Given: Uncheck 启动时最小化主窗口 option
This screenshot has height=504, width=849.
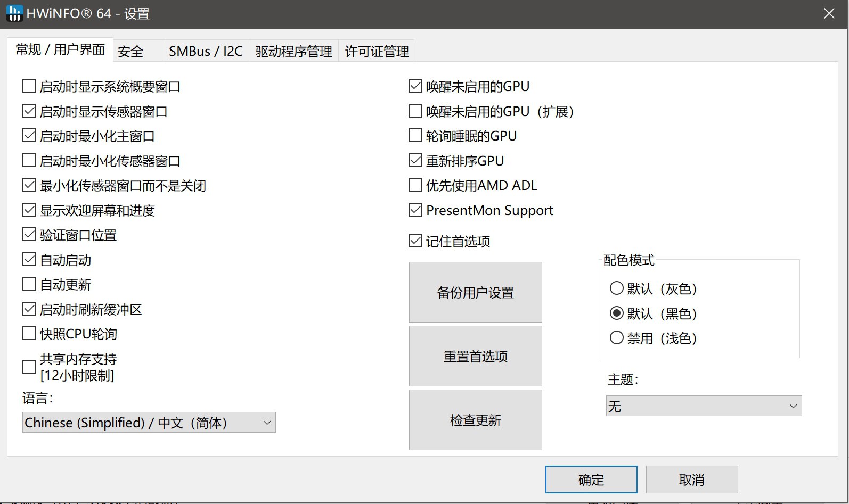Looking at the screenshot, I should coord(30,136).
